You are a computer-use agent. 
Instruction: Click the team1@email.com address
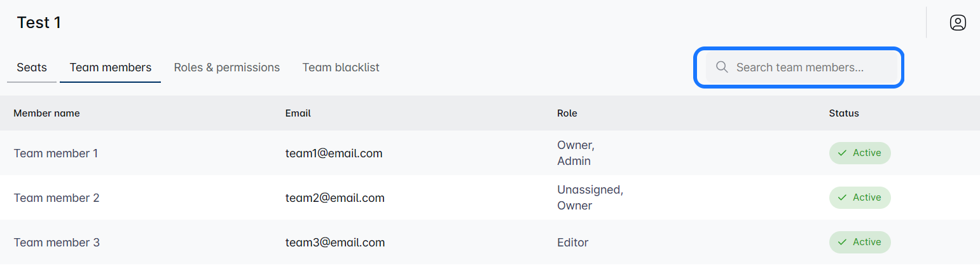coord(334,153)
